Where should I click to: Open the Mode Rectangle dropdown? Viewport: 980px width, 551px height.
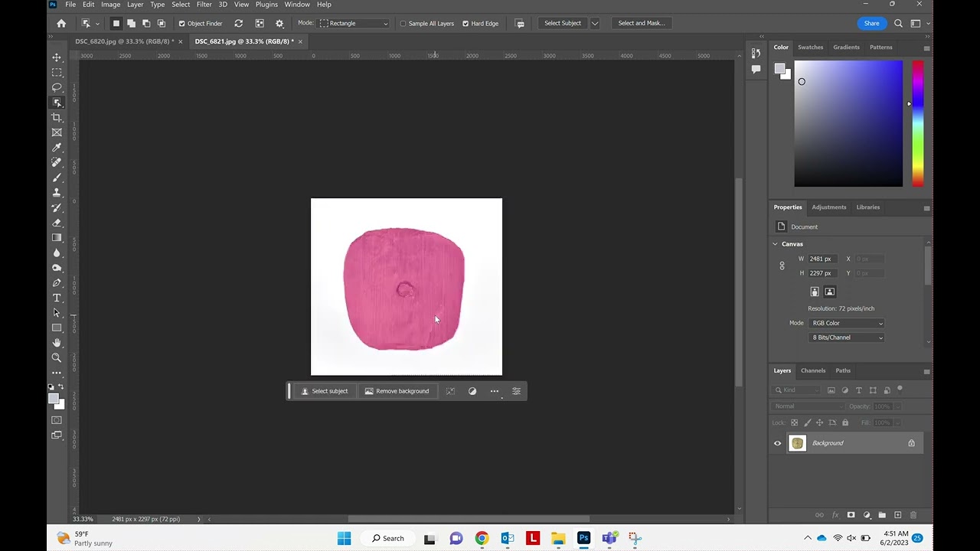[x=354, y=23]
